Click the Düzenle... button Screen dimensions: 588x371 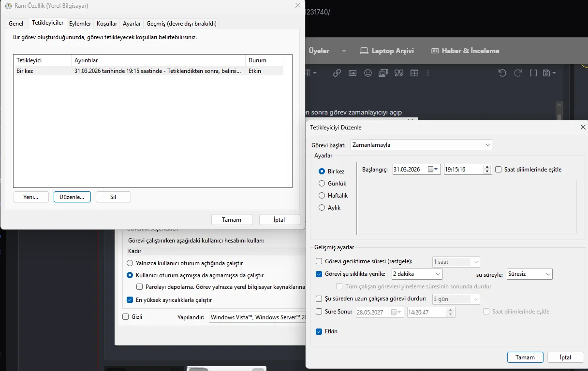(x=72, y=197)
